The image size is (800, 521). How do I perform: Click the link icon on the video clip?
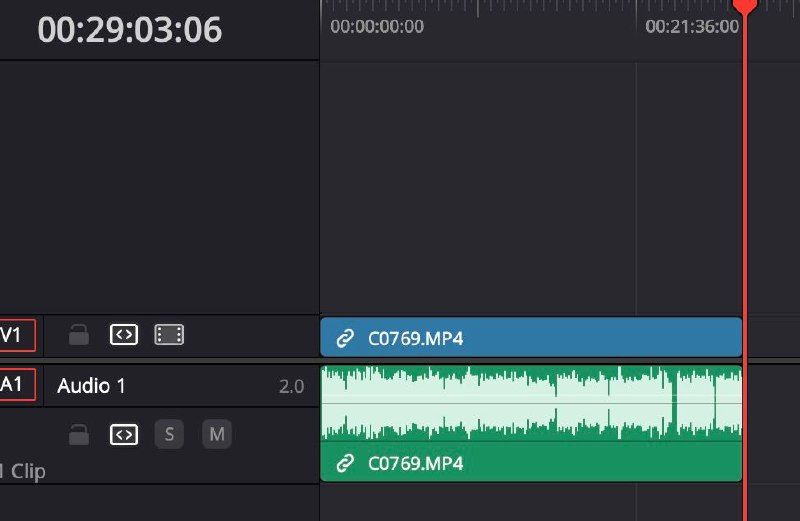[x=345, y=338]
